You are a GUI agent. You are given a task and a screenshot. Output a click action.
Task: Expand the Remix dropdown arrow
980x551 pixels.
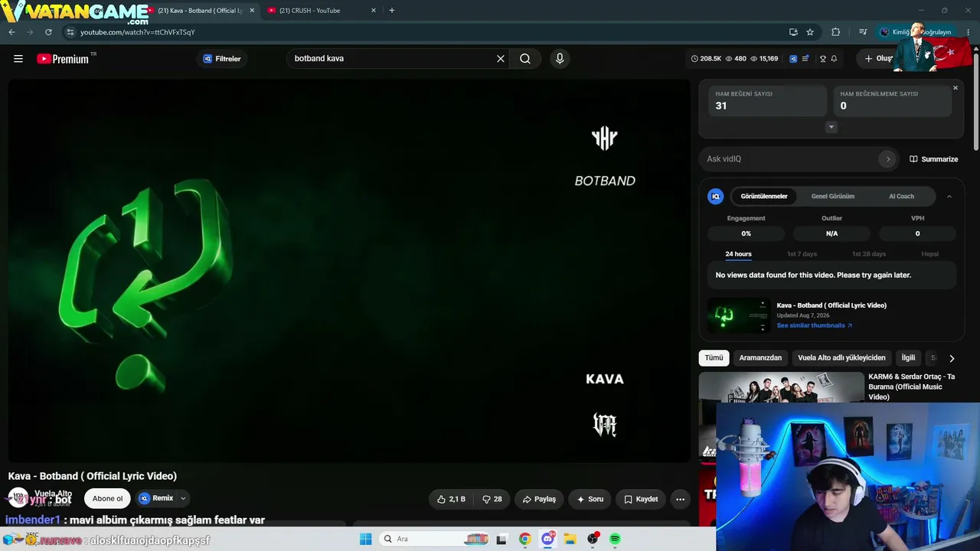(x=183, y=498)
